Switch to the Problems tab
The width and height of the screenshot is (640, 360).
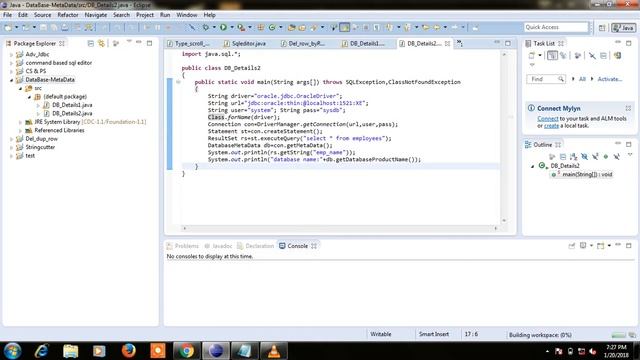(183, 246)
